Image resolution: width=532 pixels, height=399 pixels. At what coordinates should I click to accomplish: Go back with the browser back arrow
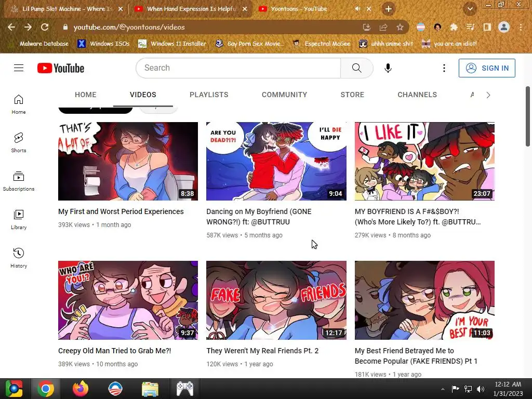(11, 27)
